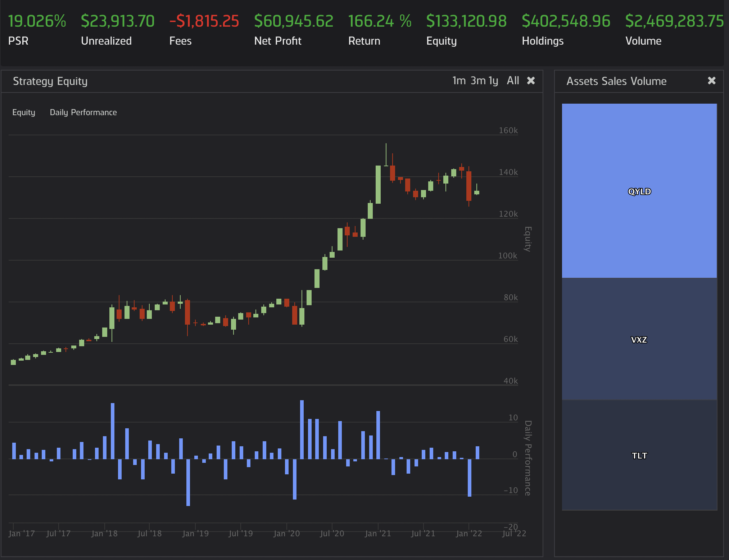Close the Assets Sales Volume panel
This screenshot has width=729, height=560.
711,81
